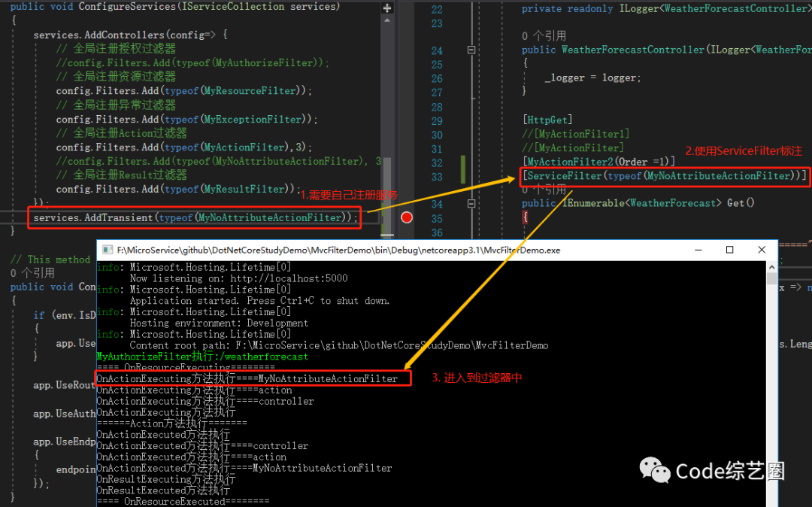Click the MvcFilterDemo.exe console title bar icon
This screenshot has height=507, width=812.
[108, 250]
